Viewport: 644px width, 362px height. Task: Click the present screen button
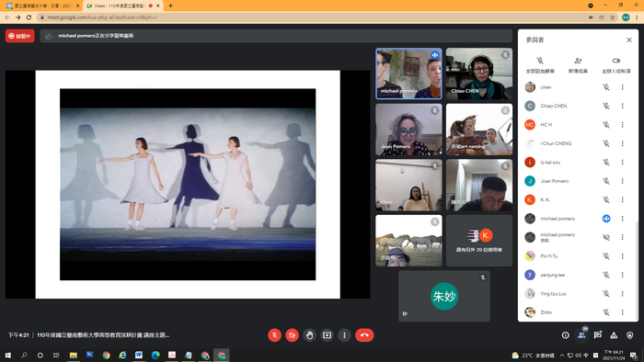pyautogui.click(x=327, y=335)
